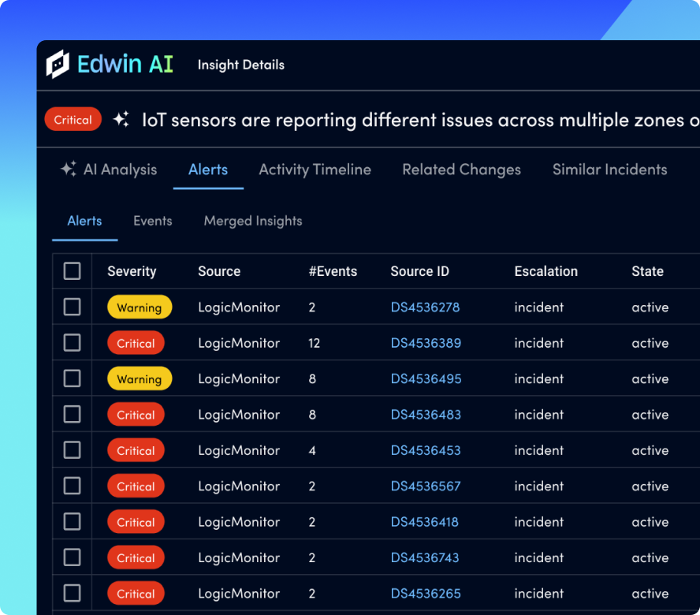Image resolution: width=700 pixels, height=615 pixels.
Task: Open the Similar Incidents tab
Action: pos(609,170)
